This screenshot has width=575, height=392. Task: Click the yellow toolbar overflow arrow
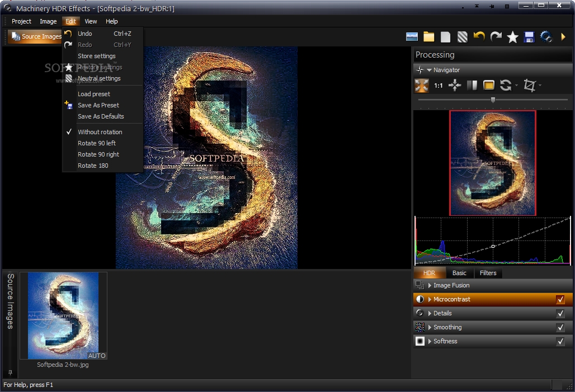[563, 37]
